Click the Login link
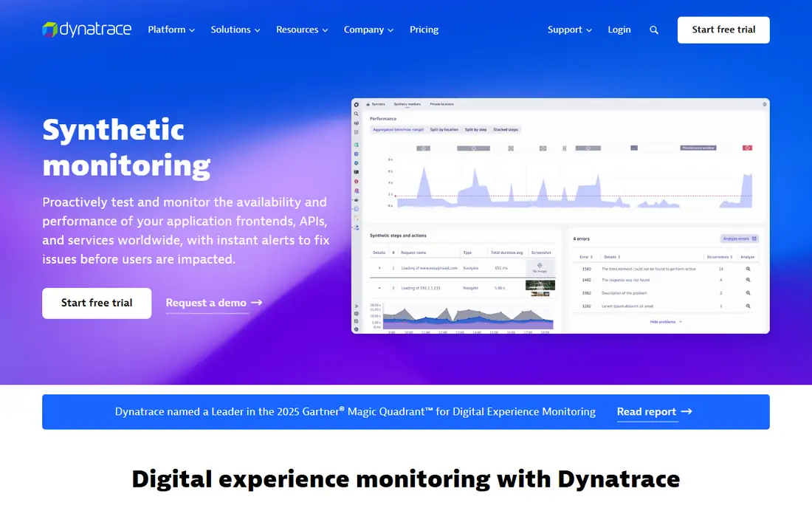812x508 pixels. [x=619, y=30]
